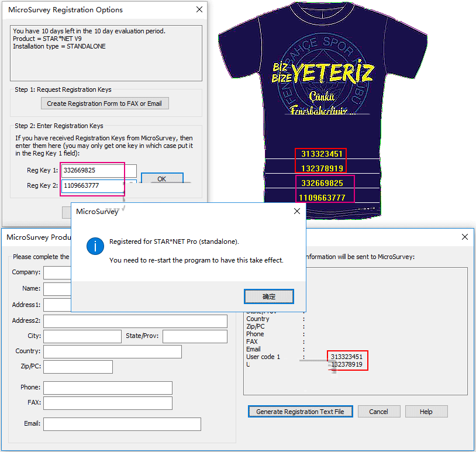This screenshot has width=476, height=452.
Task: Click the FAX input field
Action: coord(108,403)
